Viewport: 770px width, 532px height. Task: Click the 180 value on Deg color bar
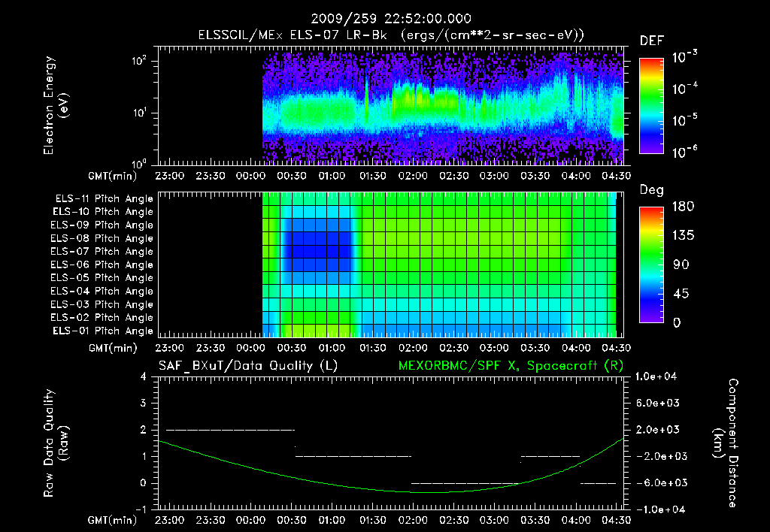coord(683,207)
